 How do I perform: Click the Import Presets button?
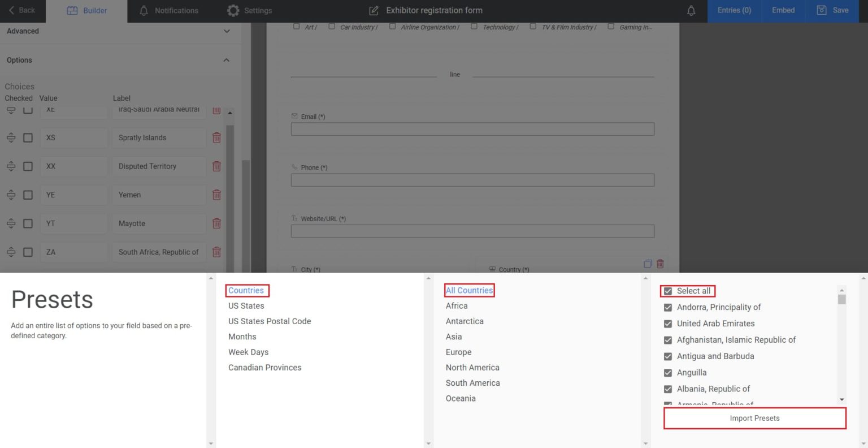click(x=754, y=418)
